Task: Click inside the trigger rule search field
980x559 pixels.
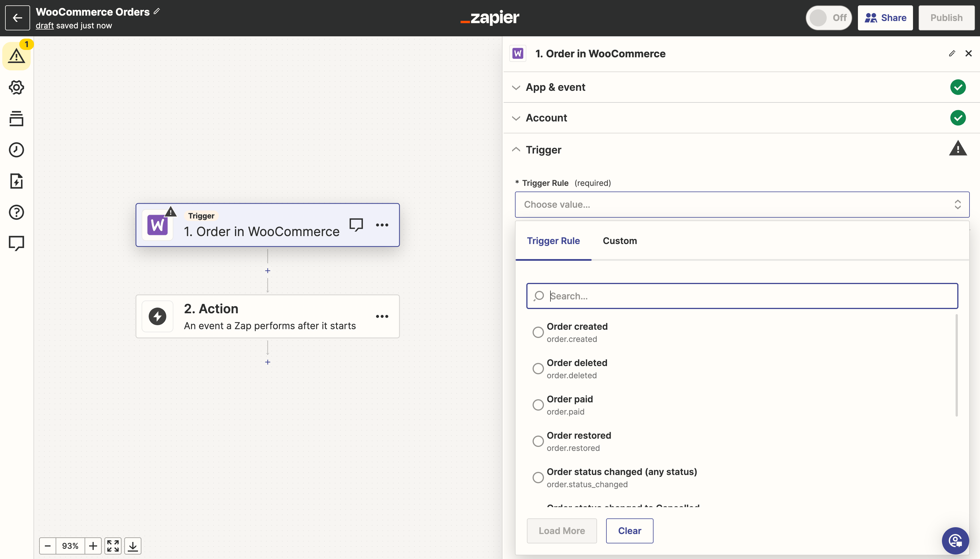Action: (741, 296)
